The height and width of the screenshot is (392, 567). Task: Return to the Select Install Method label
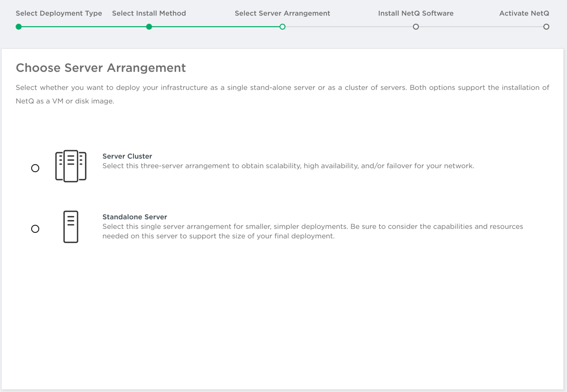(x=149, y=14)
